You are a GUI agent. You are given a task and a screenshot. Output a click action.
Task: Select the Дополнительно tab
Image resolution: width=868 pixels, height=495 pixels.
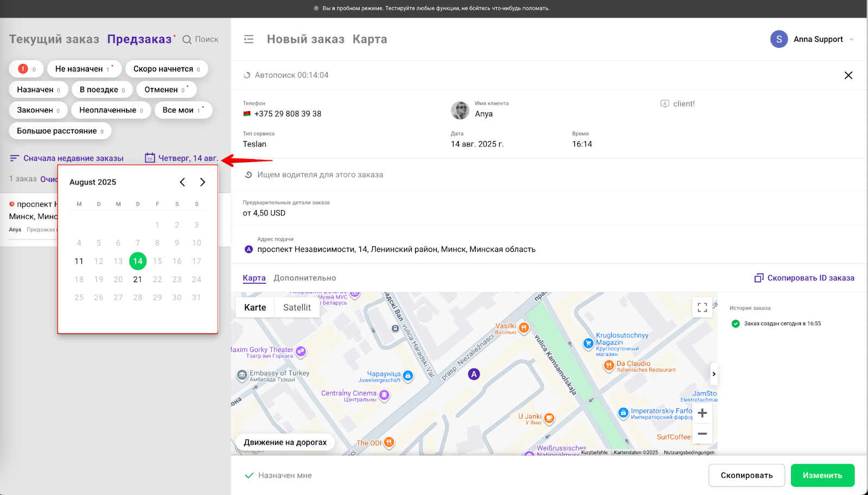click(x=305, y=278)
